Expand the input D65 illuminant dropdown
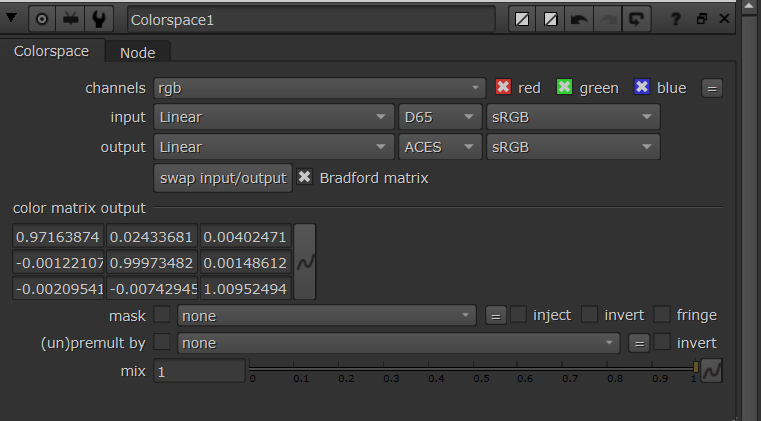The height and width of the screenshot is (421, 761). point(438,118)
